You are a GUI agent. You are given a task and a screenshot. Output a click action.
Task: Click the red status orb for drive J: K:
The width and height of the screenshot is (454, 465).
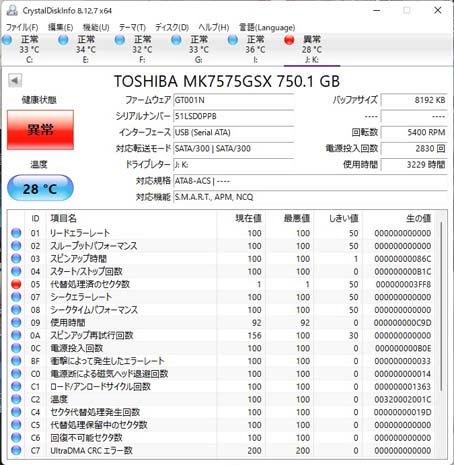click(x=289, y=40)
